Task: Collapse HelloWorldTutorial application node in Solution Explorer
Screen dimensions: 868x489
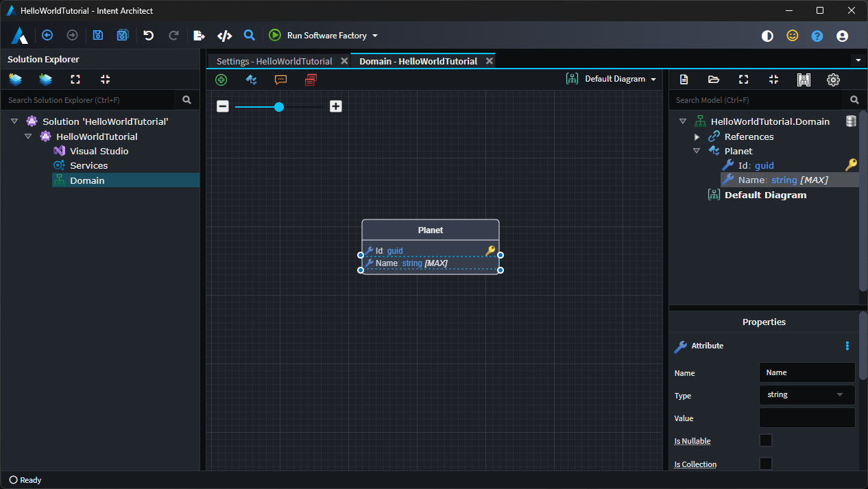Action: coord(28,136)
